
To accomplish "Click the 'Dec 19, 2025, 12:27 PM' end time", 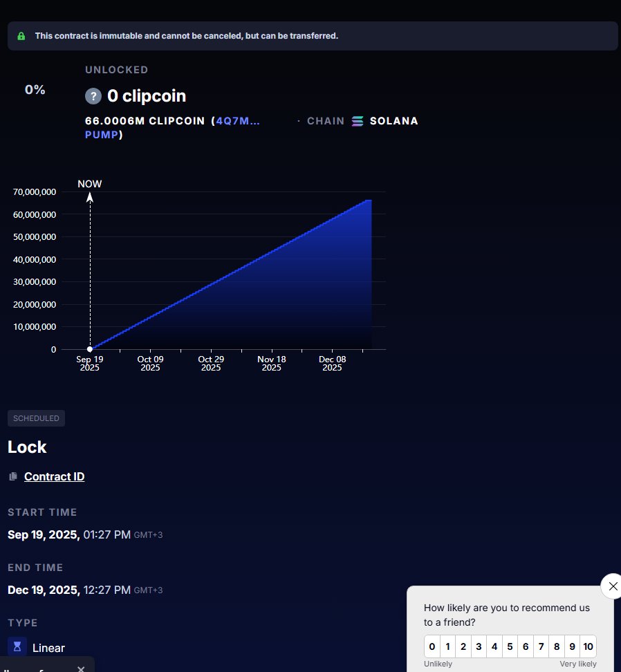I will click(69, 590).
